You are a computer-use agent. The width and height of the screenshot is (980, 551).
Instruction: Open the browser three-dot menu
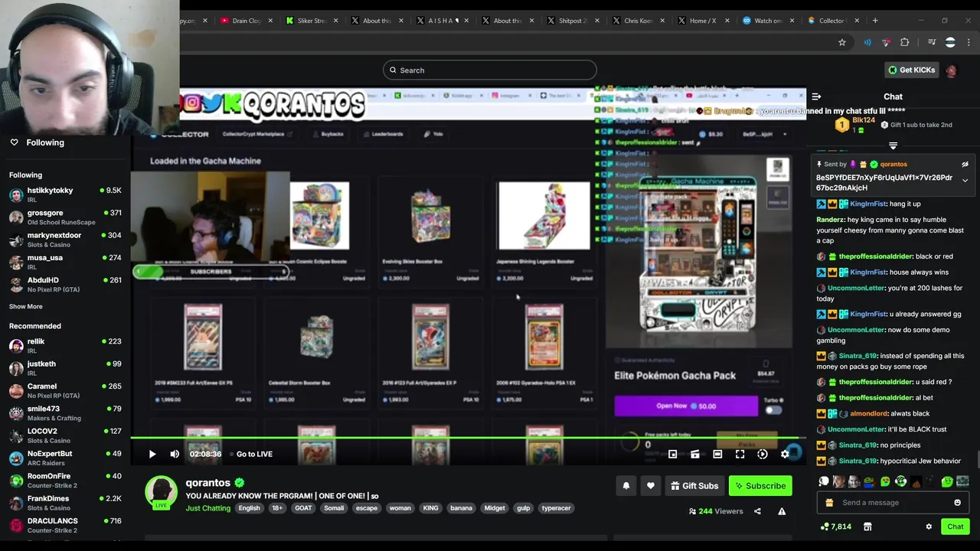(969, 42)
